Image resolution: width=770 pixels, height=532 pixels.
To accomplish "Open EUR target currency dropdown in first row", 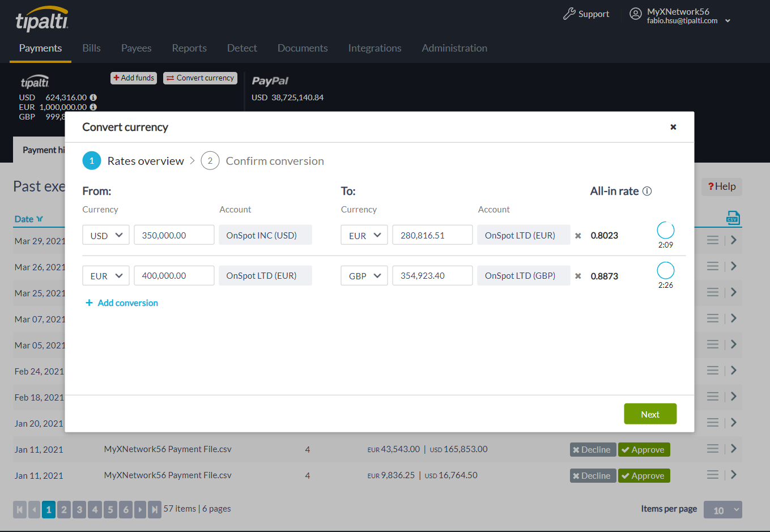I will tap(364, 235).
